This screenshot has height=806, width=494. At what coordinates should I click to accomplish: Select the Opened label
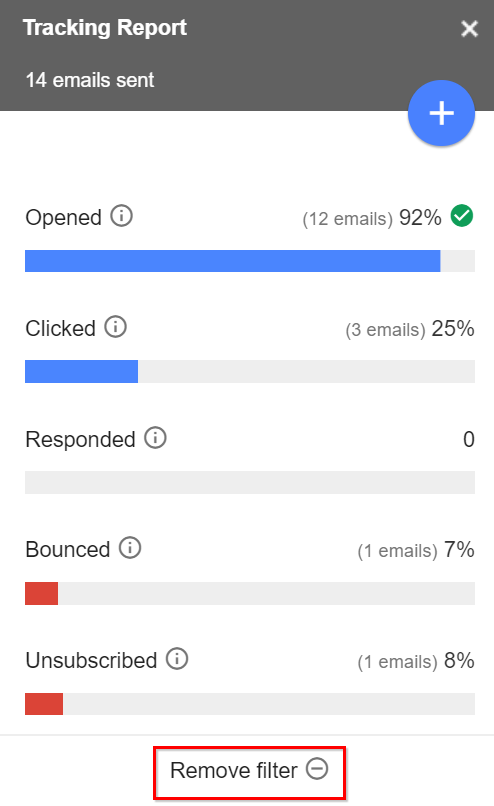pos(63,217)
